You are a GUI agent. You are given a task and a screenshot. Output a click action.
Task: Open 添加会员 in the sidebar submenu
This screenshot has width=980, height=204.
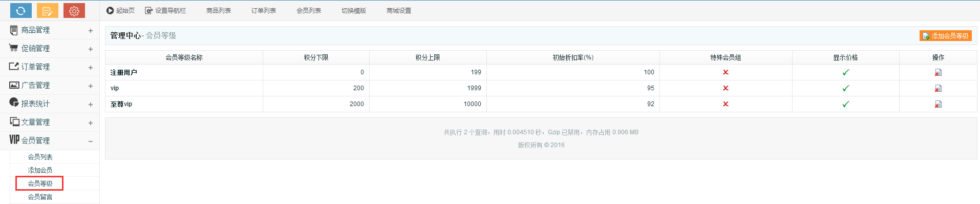pos(40,170)
